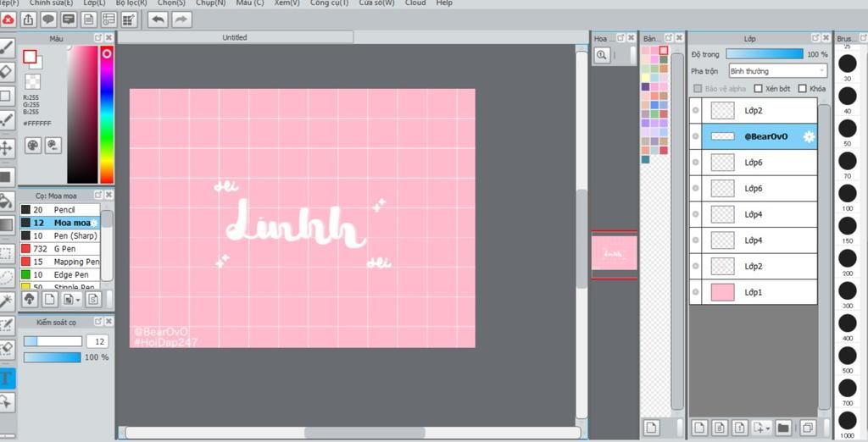Click the rainbow hue strip
Viewport: 868px width, 442px height.
pyautogui.click(x=107, y=114)
